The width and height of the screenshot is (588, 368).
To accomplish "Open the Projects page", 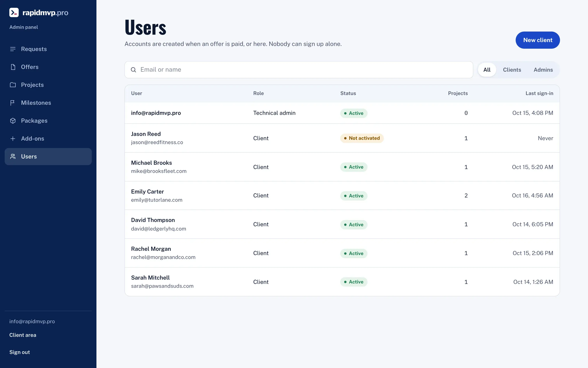I will (x=48, y=85).
